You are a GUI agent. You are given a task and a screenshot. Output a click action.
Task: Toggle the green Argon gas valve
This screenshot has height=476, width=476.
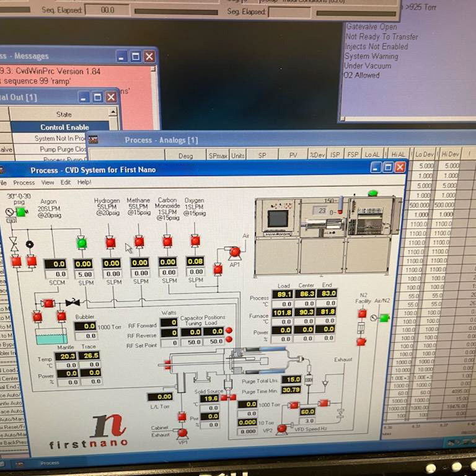pos(81,243)
